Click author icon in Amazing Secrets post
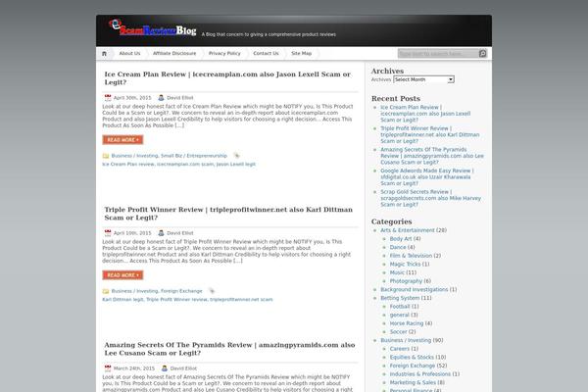The width and height of the screenshot is (588, 392). (165, 368)
